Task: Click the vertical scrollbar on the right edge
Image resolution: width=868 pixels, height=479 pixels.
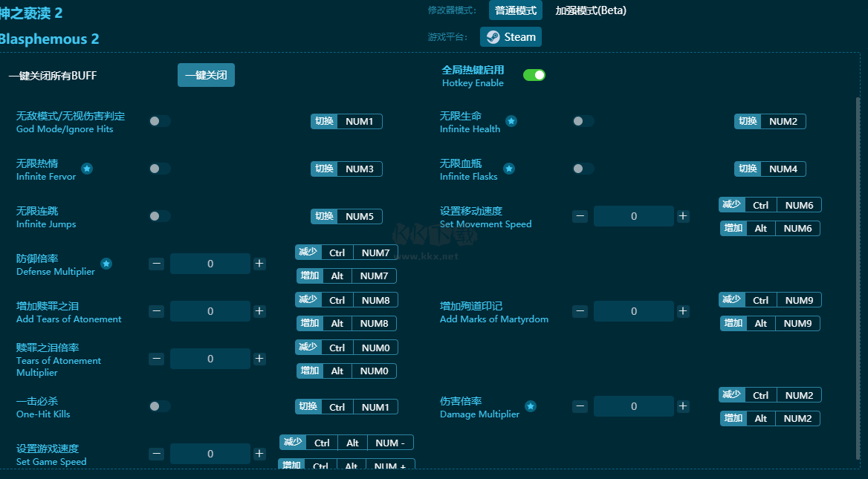Action: point(858,276)
